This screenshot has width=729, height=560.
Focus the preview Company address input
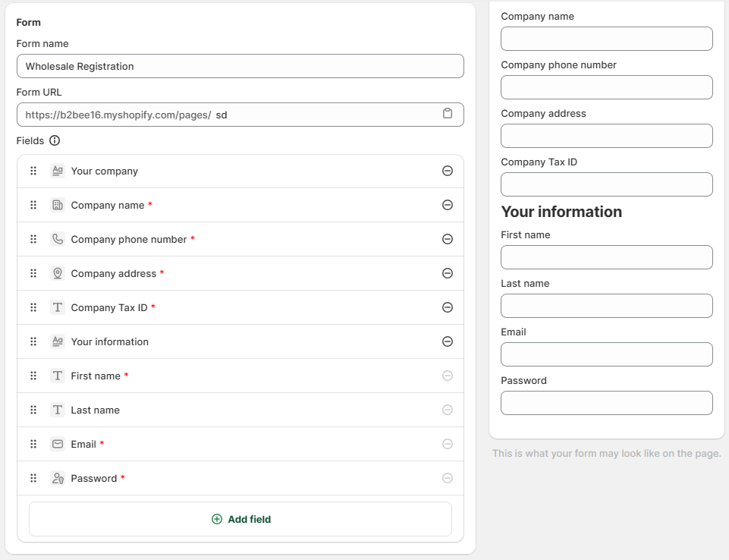(607, 136)
